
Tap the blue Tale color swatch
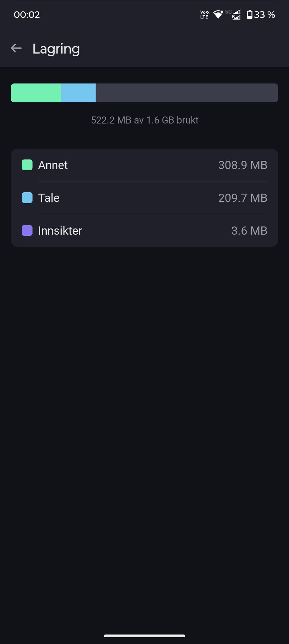pos(27,198)
